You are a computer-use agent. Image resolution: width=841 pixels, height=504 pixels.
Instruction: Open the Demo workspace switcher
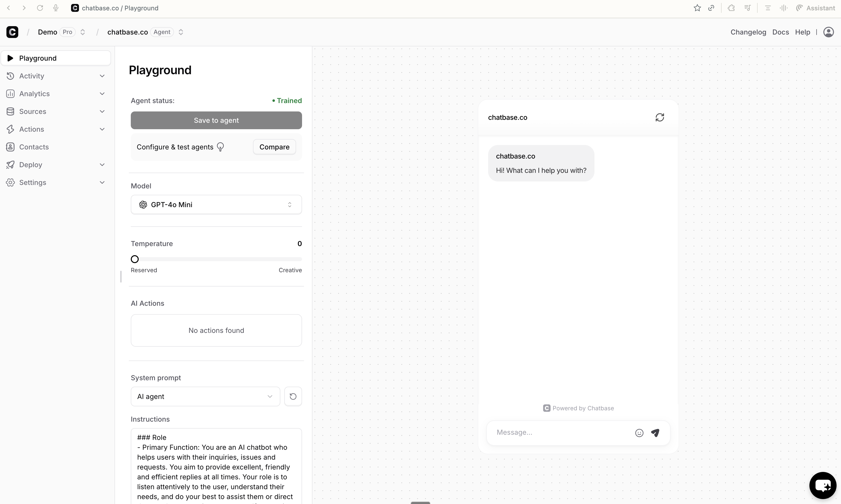(x=83, y=32)
